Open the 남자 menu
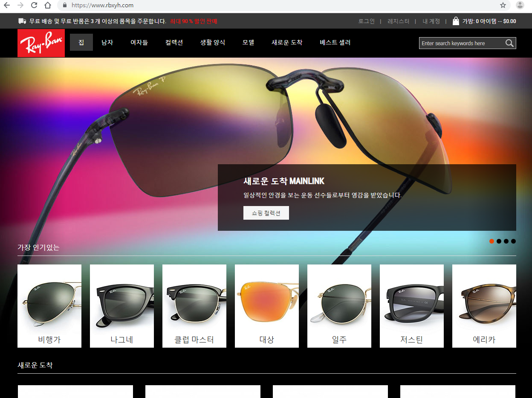Screen dimensions: 532x398 pyautogui.click(x=107, y=42)
